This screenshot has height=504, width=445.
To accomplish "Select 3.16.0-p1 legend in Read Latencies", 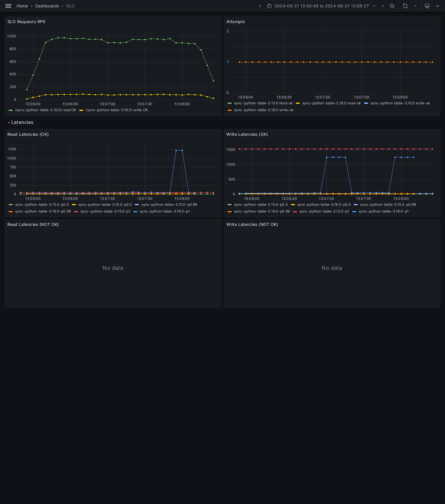I will (x=165, y=211).
